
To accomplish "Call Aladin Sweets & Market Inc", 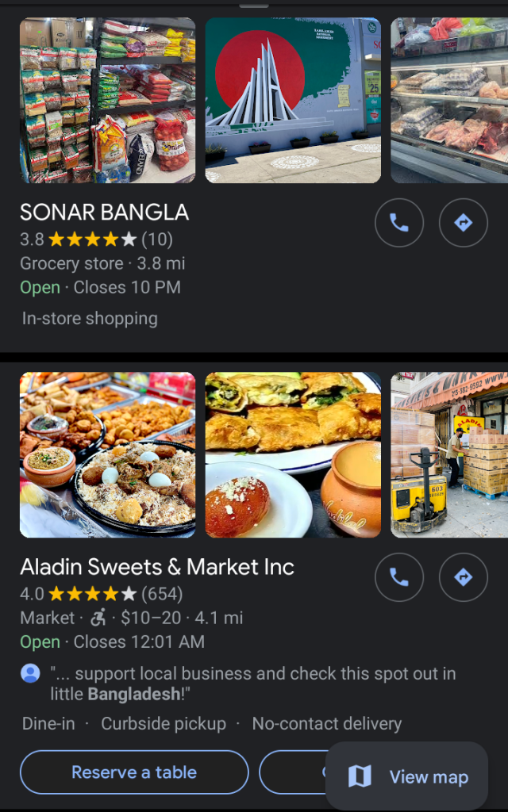I will tap(399, 577).
